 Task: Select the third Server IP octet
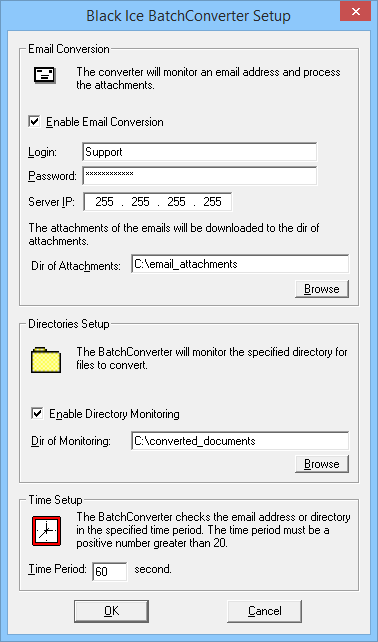click(177, 202)
